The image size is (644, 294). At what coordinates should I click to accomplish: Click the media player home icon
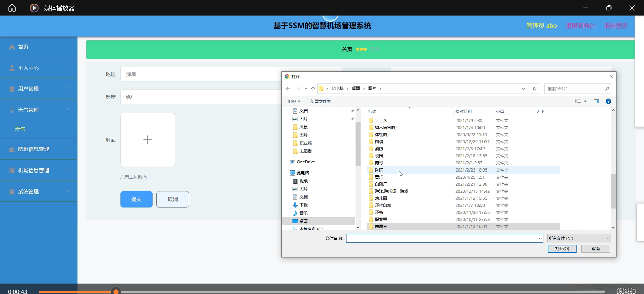point(12,8)
